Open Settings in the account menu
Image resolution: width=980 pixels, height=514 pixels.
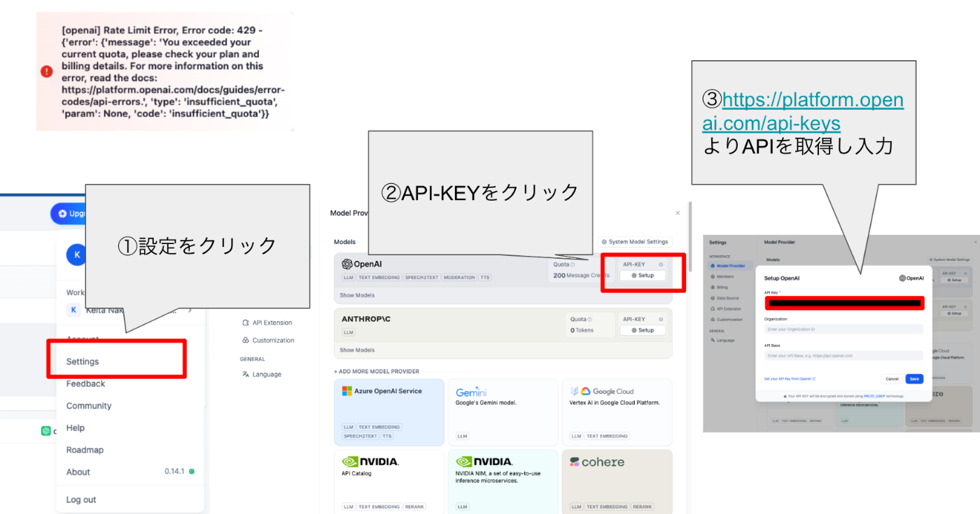(83, 362)
